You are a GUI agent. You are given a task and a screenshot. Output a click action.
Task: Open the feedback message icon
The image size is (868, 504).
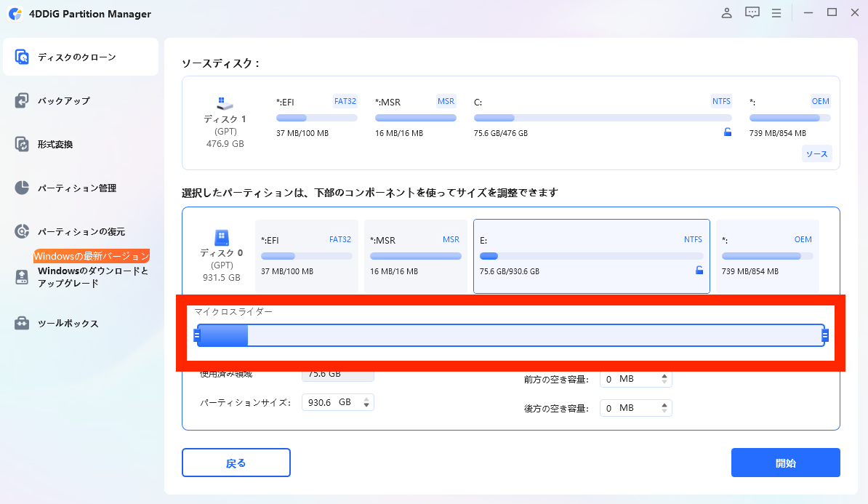(752, 13)
